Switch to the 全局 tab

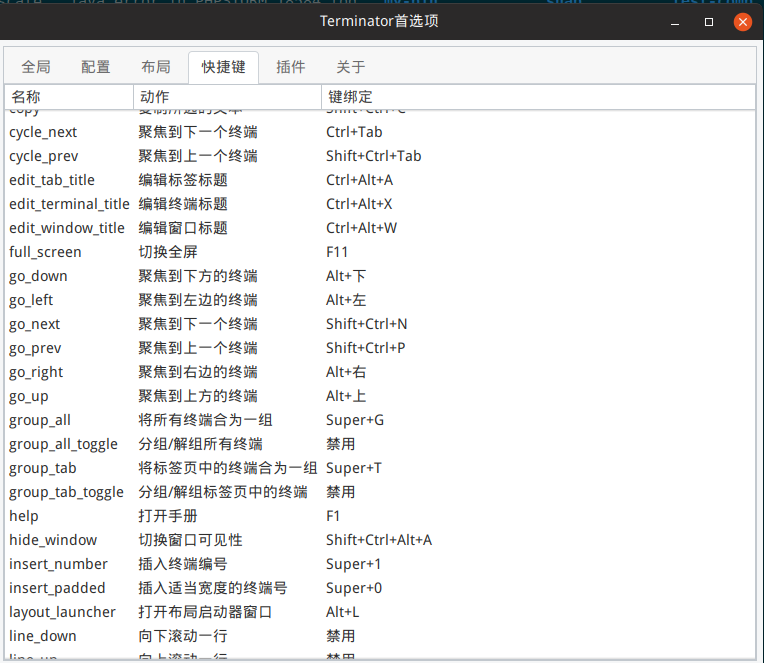click(36, 67)
